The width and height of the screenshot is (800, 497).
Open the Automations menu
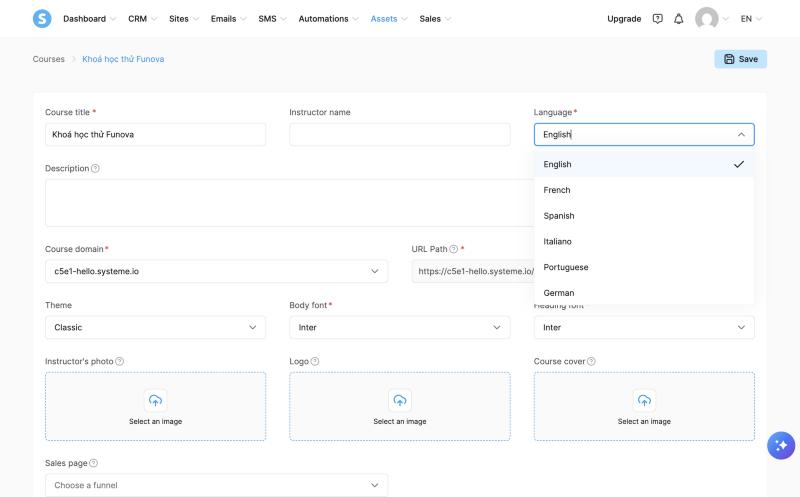329,19
